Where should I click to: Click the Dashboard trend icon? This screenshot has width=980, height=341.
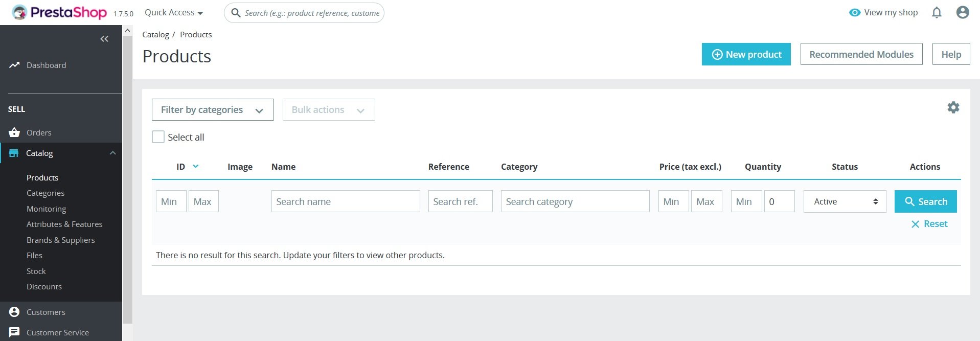[14, 65]
